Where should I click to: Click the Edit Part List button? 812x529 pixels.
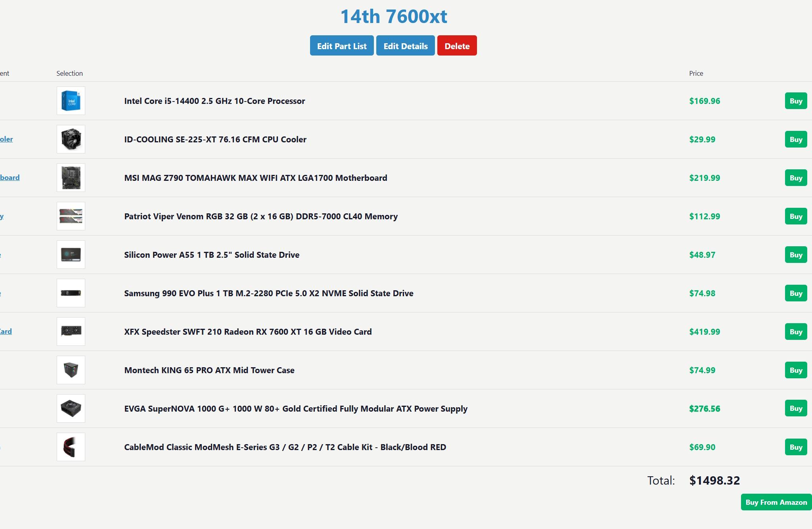click(x=341, y=46)
